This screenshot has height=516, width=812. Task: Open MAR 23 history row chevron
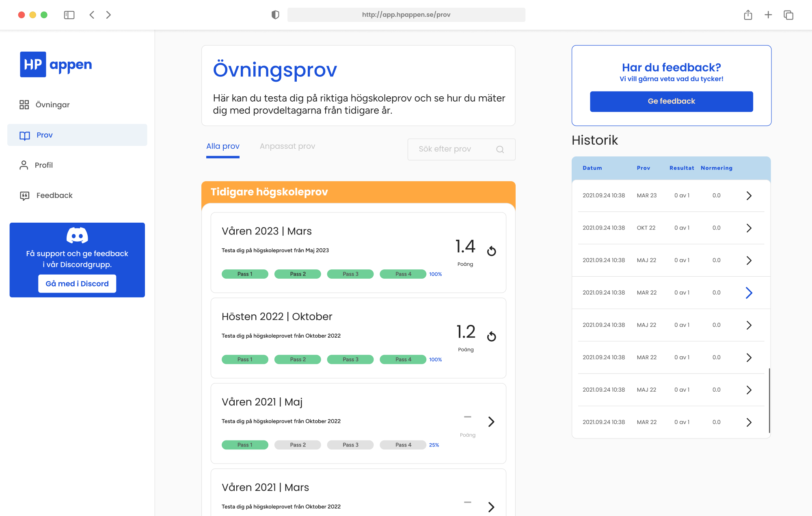point(749,195)
